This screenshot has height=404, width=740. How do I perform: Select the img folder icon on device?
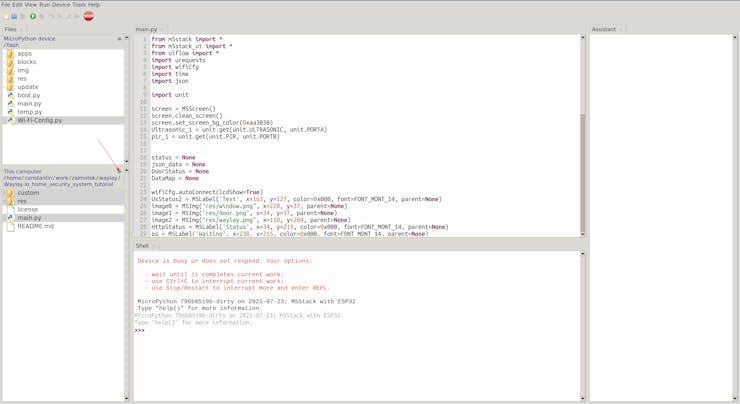(x=10, y=70)
